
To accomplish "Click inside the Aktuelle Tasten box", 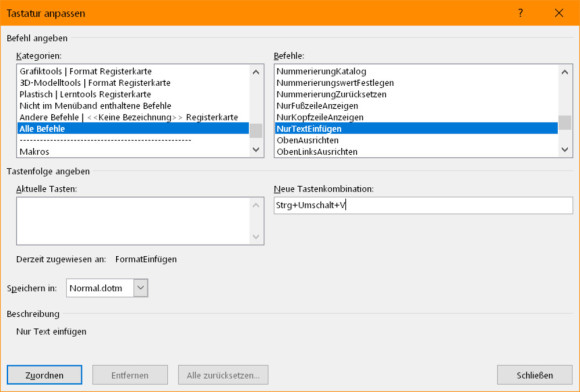I will 133,221.
